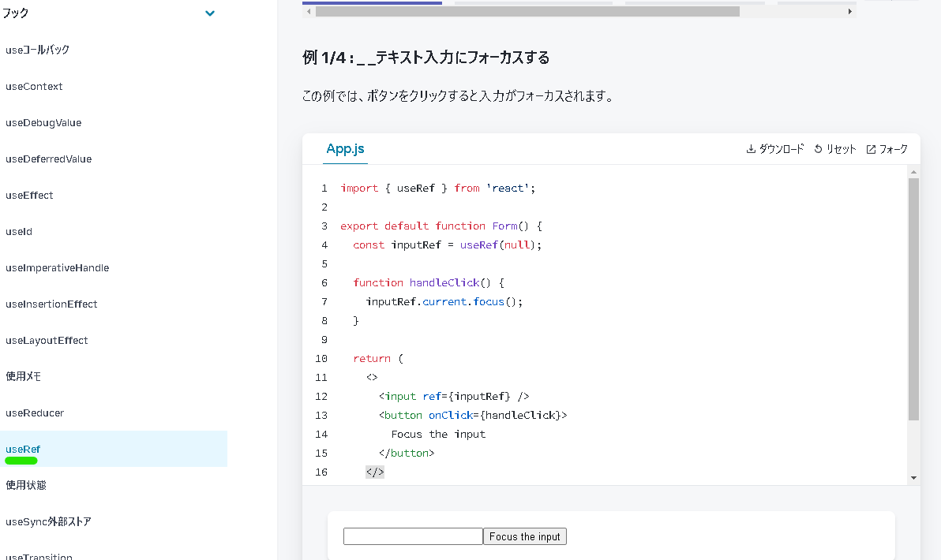
Task: Open useSync外部ストア sidebar entry
Action: [48, 521]
